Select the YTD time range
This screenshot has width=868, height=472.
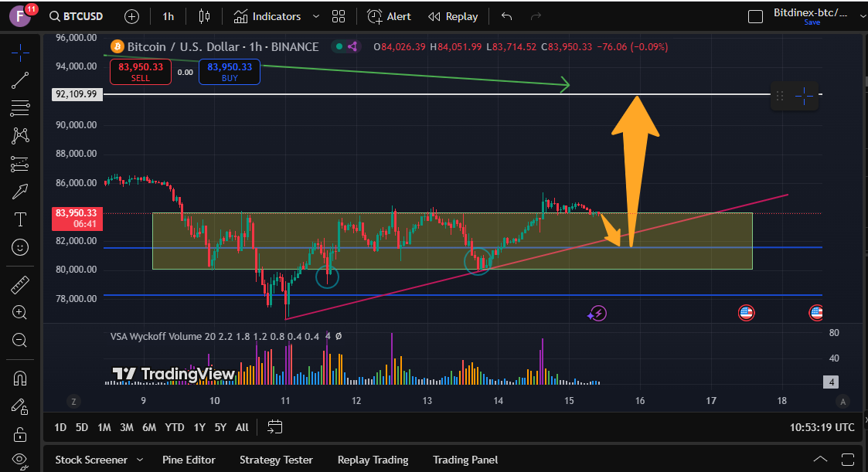pos(175,427)
